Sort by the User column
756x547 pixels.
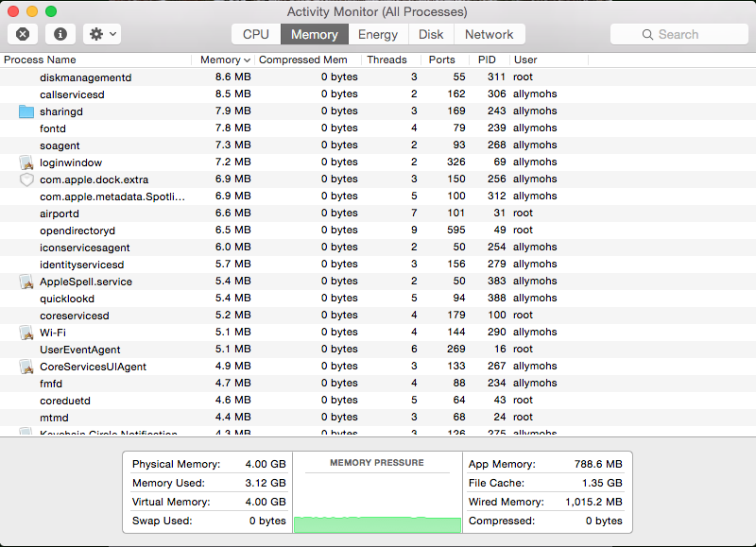pyautogui.click(x=549, y=60)
